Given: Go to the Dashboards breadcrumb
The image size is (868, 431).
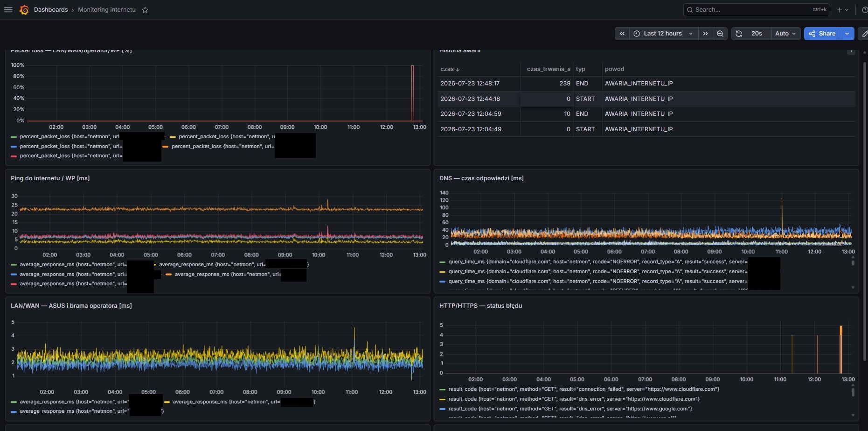Looking at the screenshot, I should 51,10.
